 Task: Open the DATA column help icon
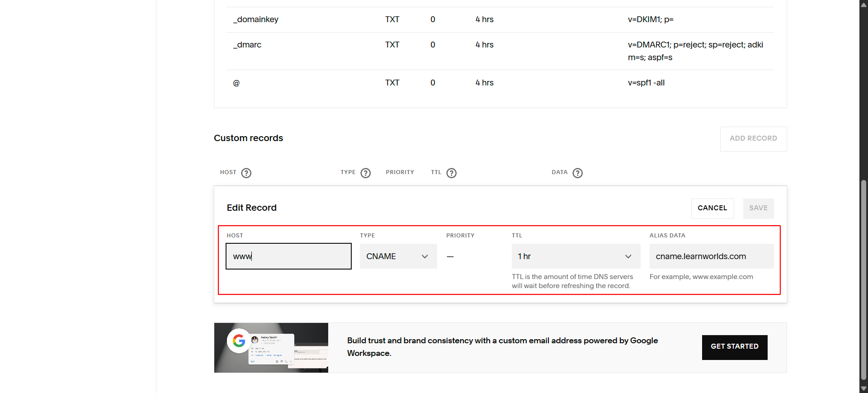[x=578, y=173]
